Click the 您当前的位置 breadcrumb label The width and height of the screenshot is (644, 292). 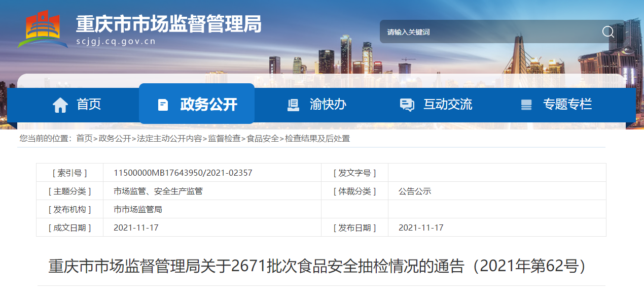(x=46, y=138)
